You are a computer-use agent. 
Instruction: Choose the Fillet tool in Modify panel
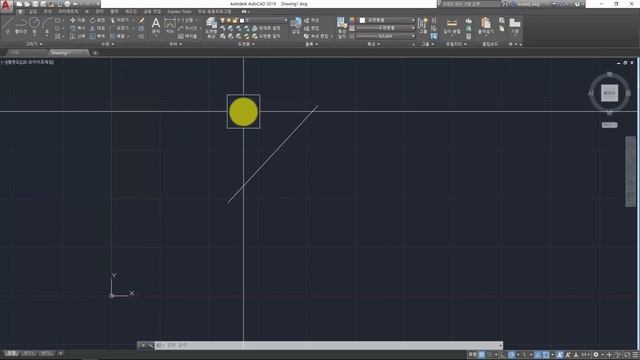pos(120,28)
